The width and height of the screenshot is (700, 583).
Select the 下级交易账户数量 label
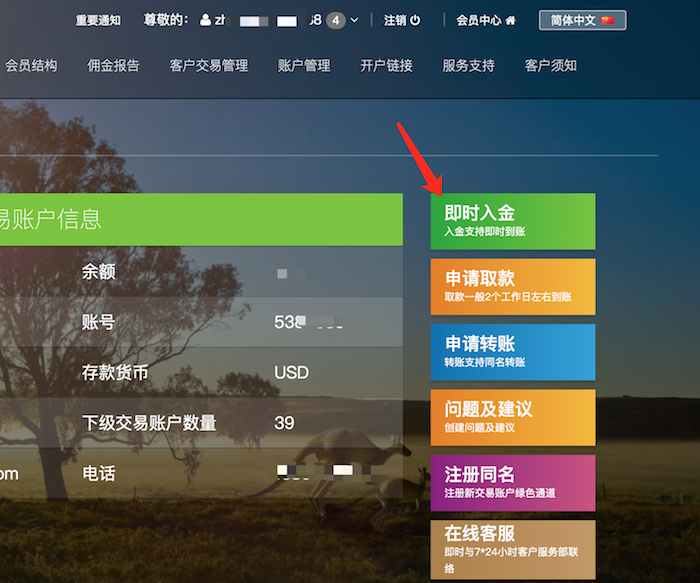[x=149, y=423]
